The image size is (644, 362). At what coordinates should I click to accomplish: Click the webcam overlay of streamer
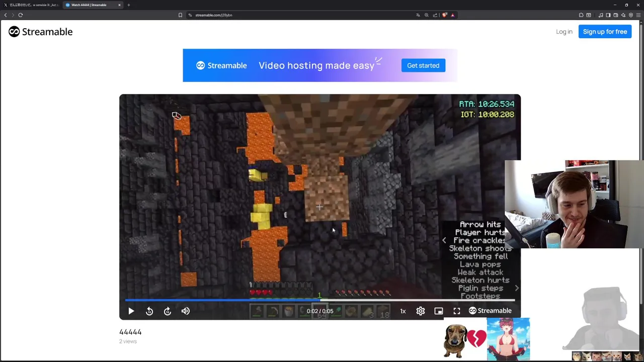tap(574, 205)
